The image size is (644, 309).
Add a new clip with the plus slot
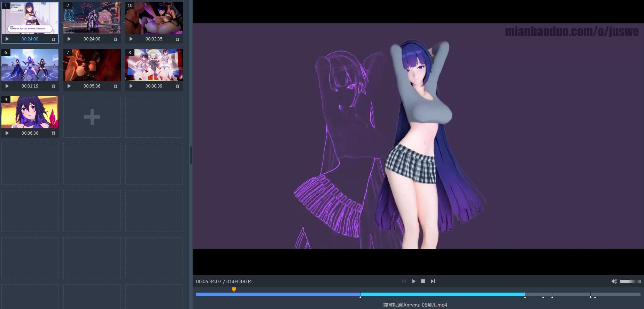coord(92,117)
